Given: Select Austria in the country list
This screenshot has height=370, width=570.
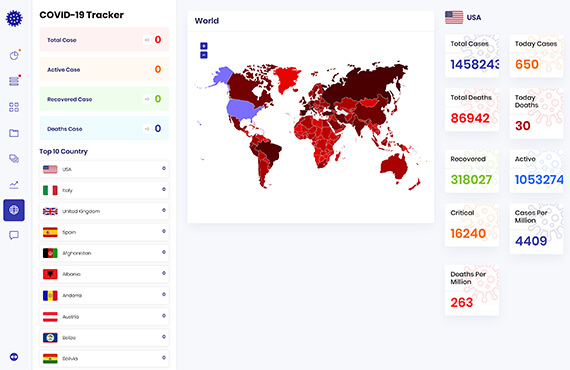Looking at the screenshot, I should (x=104, y=317).
